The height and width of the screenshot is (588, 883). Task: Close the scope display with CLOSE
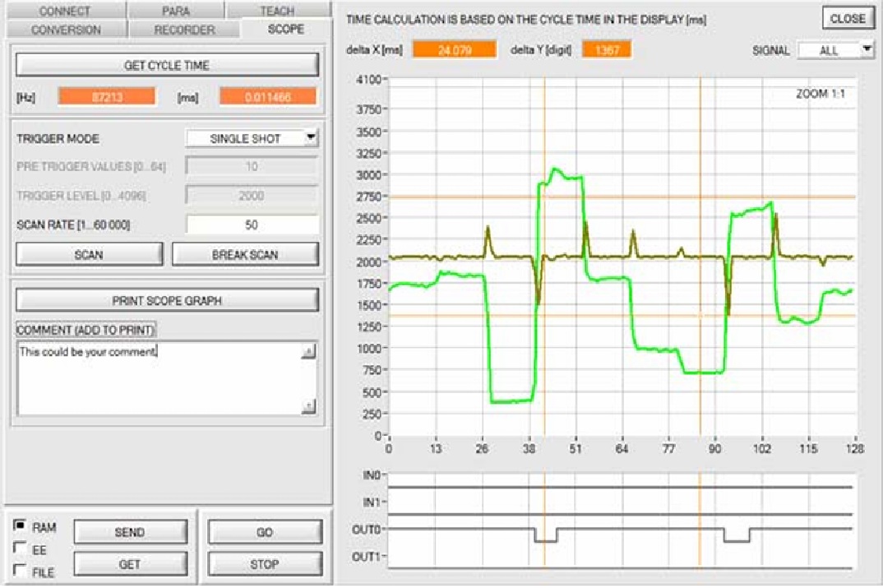(x=848, y=19)
